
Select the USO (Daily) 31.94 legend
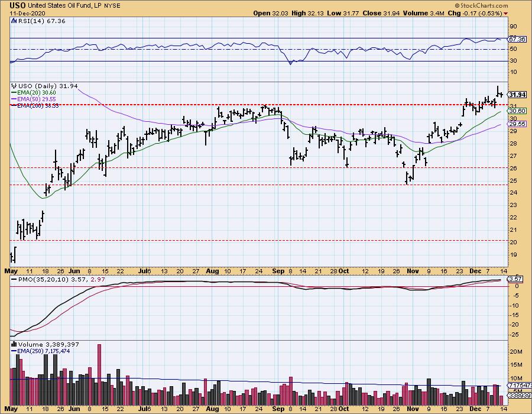[x=48, y=86]
